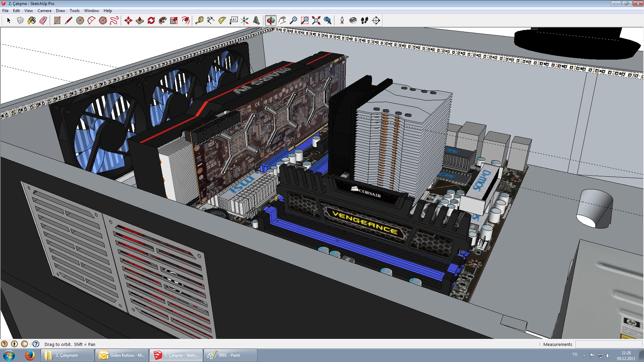Select the Push/Pull tool
This screenshot has height=362, width=644.
(x=140, y=20)
